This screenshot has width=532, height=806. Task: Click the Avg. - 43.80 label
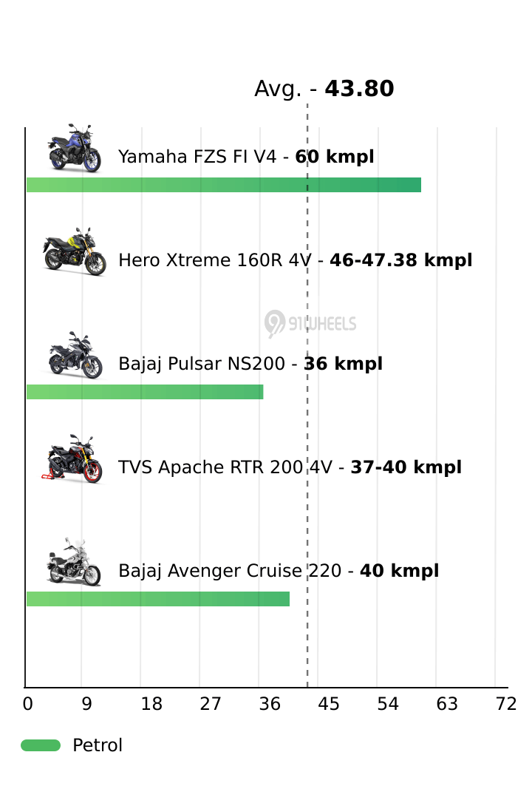324,89
